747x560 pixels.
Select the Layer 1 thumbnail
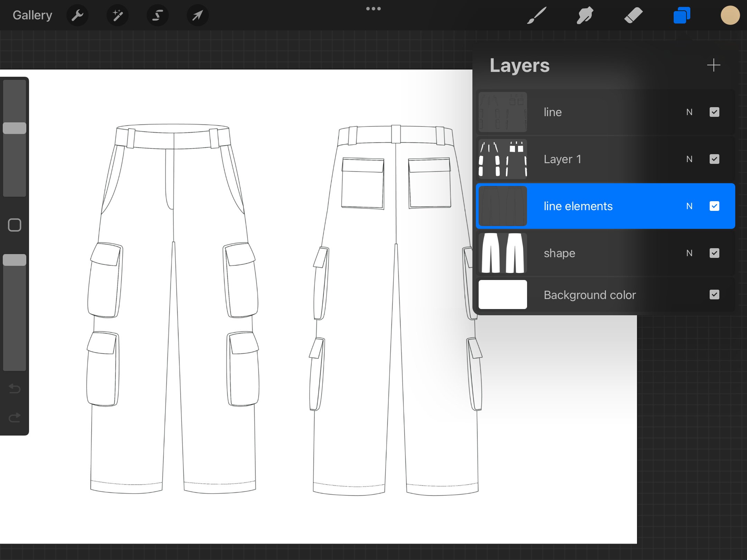(502, 159)
